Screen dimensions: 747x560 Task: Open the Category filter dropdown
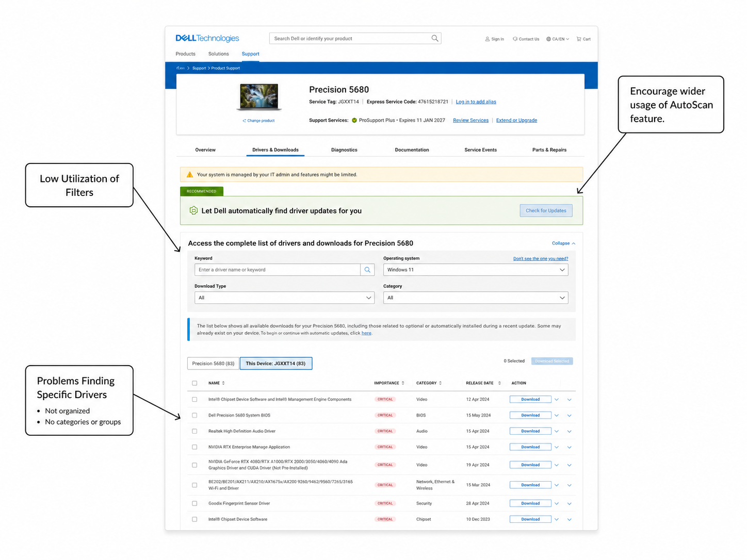pyautogui.click(x=476, y=298)
